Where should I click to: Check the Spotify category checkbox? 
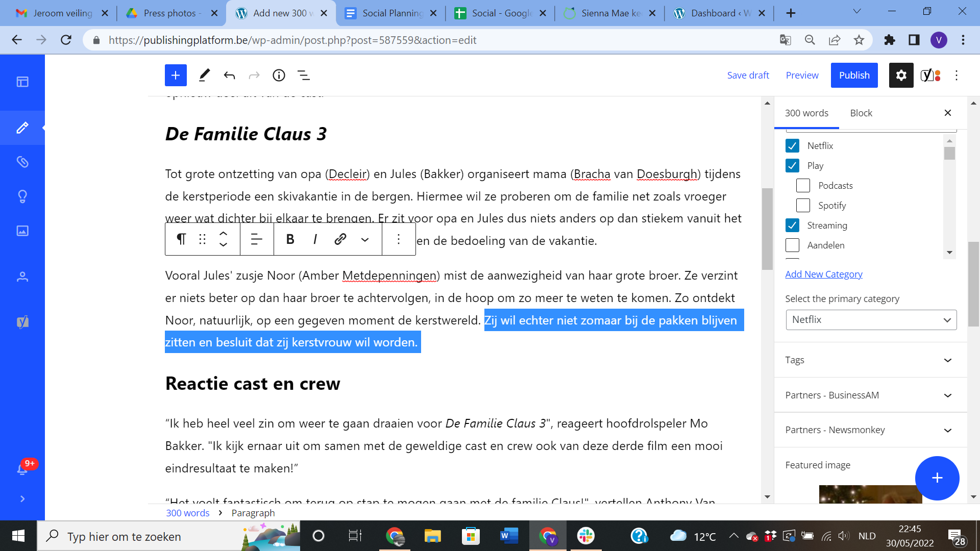click(x=803, y=206)
